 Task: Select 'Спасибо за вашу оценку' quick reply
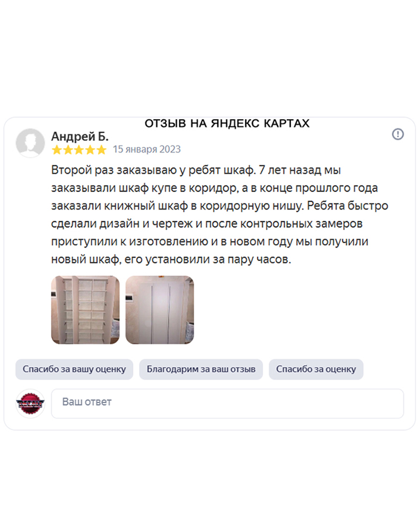[x=74, y=369]
